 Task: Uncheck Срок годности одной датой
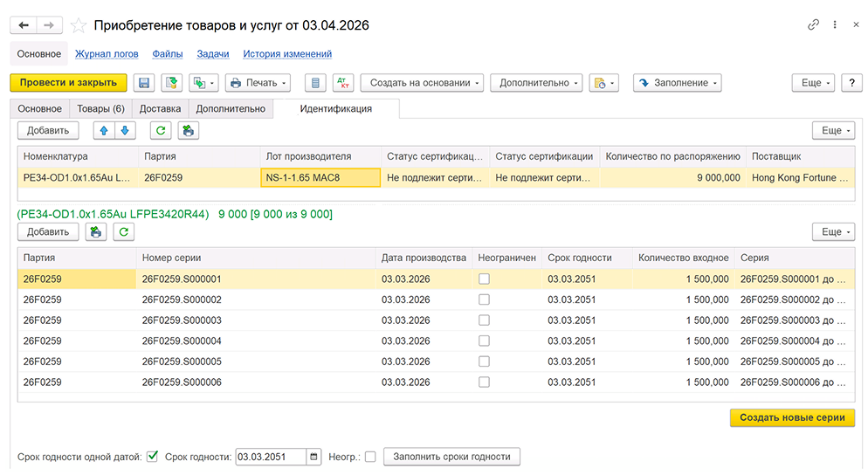tap(152, 457)
